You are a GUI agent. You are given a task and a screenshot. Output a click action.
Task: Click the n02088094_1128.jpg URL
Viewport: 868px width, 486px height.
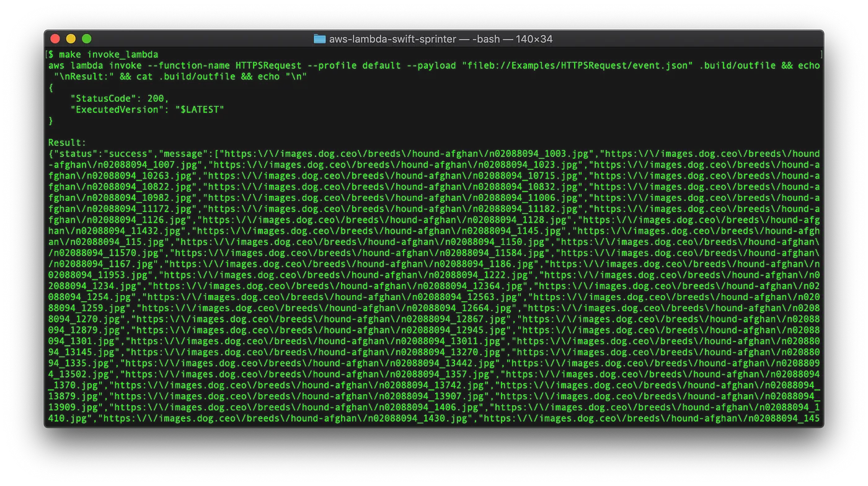pyautogui.click(x=384, y=220)
